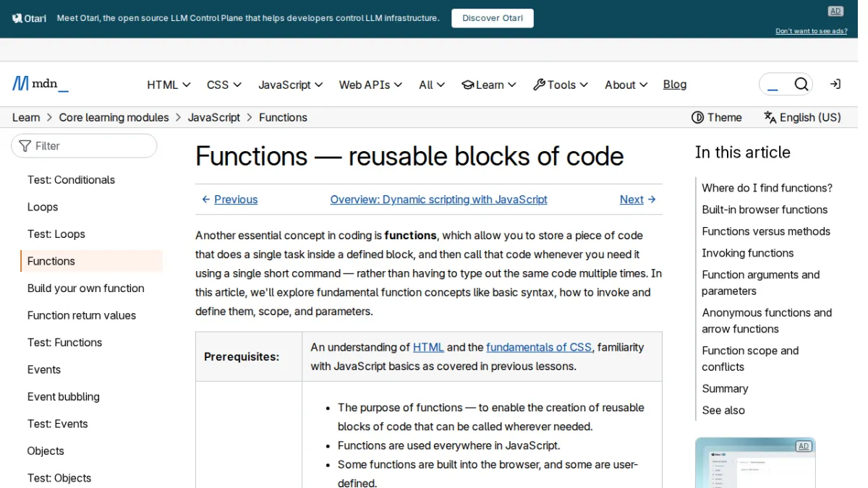The width and height of the screenshot is (868, 488).
Task: Click the search magnifier icon
Action: pos(801,85)
